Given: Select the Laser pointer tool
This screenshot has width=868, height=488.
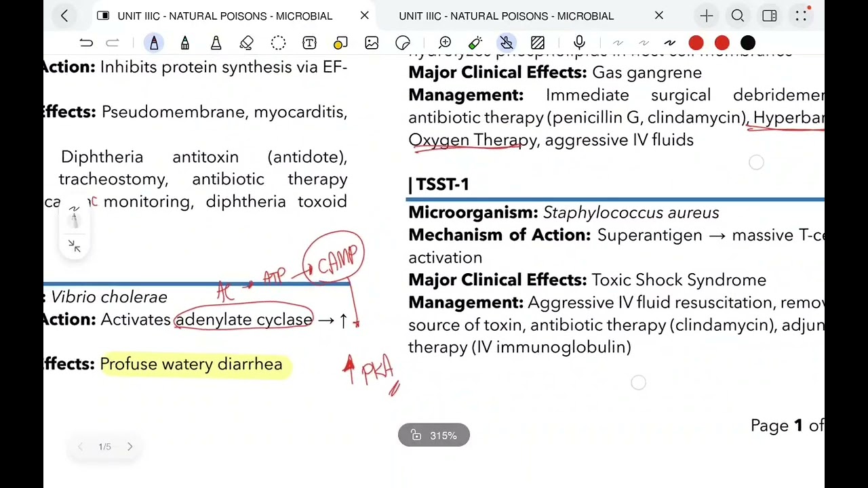Looking at the screenshot, I should click(475, 43).
